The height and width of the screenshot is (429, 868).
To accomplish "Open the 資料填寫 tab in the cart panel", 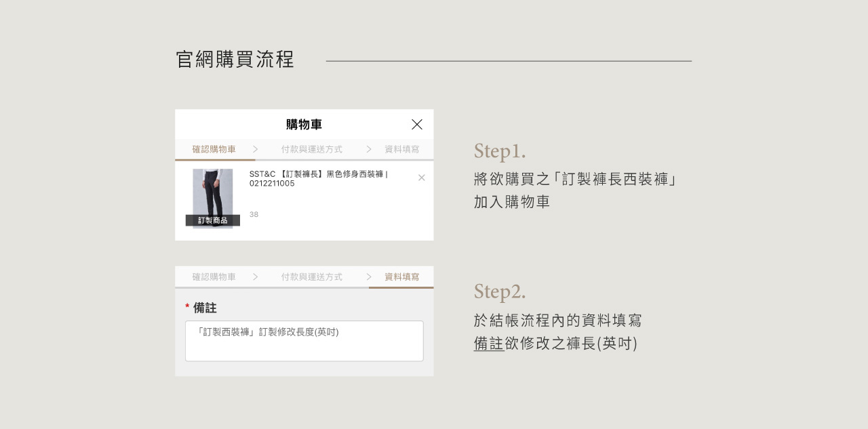I will click(401, 149).
